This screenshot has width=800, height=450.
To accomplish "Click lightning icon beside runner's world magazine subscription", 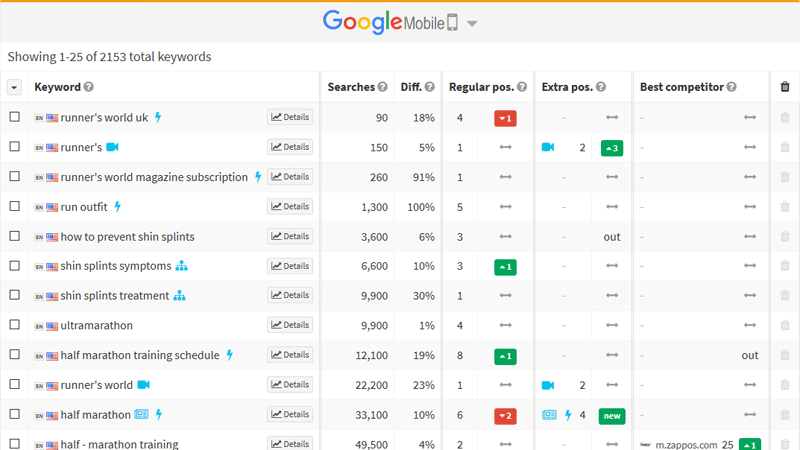I will click(x=258, y=177).
